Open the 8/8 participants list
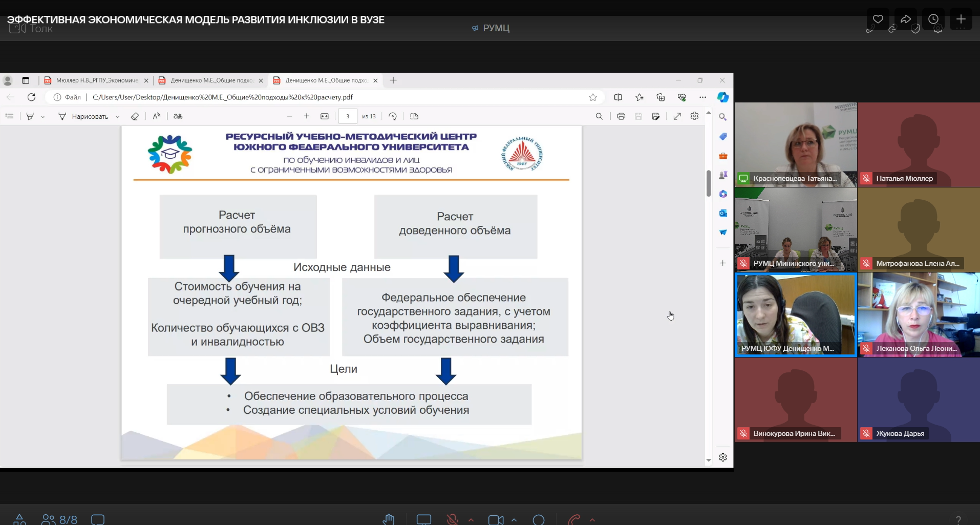Screen dimensions: 980x525 pos(59,519)
